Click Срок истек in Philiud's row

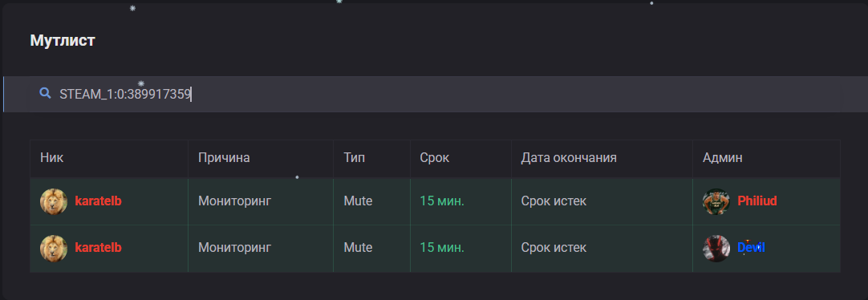[x=554, y=201]
